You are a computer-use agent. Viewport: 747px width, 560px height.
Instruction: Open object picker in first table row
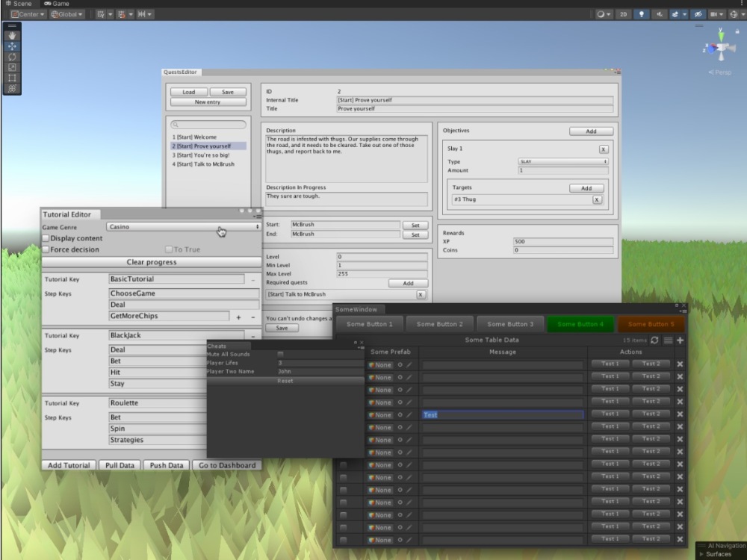[400, 365]
